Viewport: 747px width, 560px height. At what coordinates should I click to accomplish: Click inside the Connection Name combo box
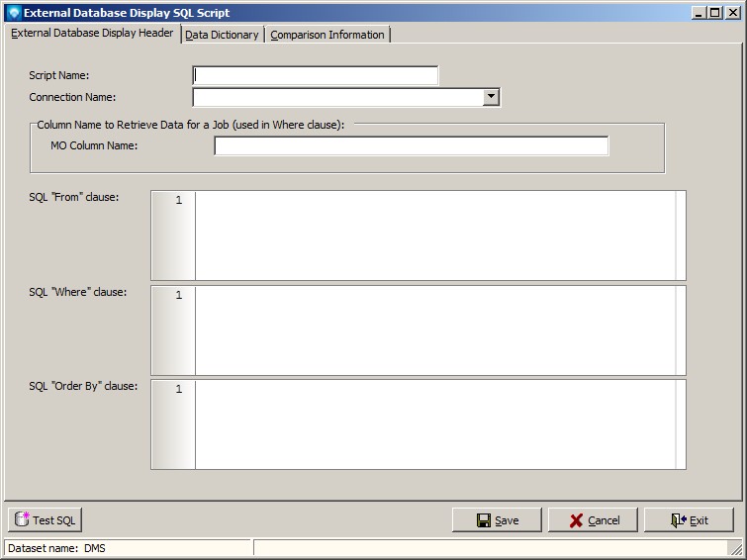point(336,97)
